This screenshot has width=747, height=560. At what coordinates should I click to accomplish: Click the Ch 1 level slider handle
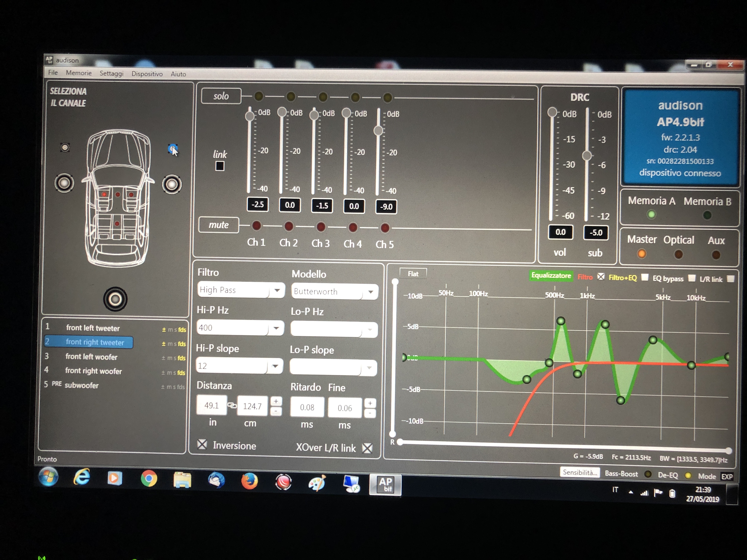250,116
